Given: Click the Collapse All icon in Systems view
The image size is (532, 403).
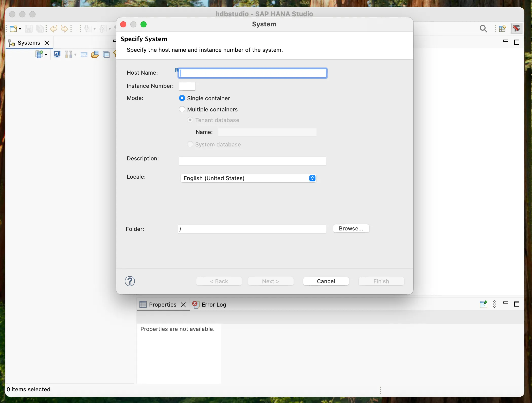Looking at the screenshot, I should (x=106, y=54).
